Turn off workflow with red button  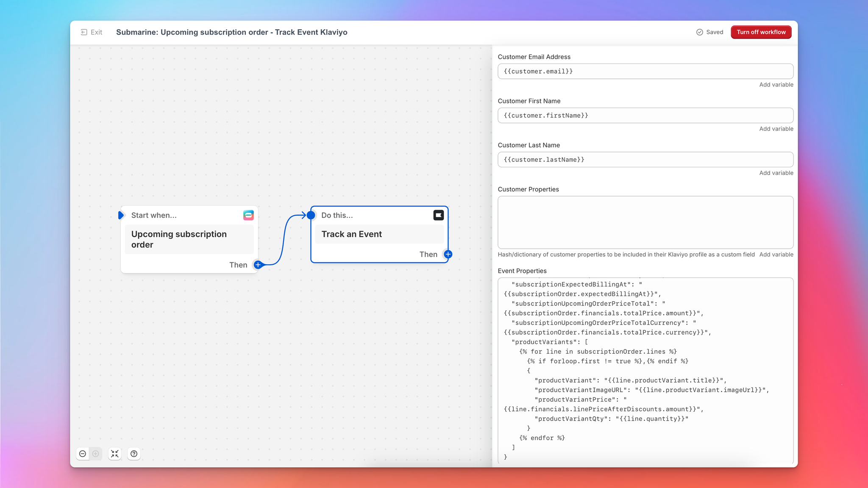pos(761,32)
